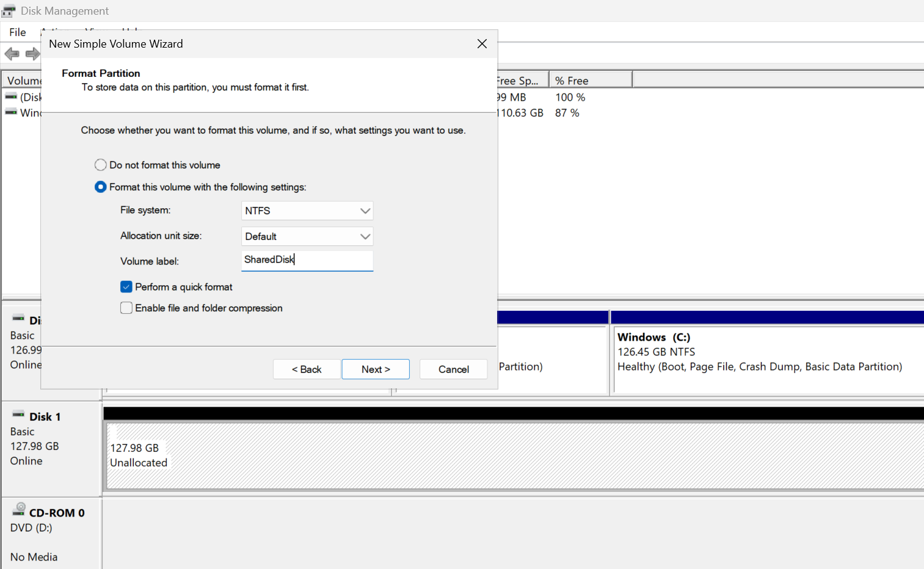Click the Volume label SharedDisk field
924x569 pixels.
[307, 261]
